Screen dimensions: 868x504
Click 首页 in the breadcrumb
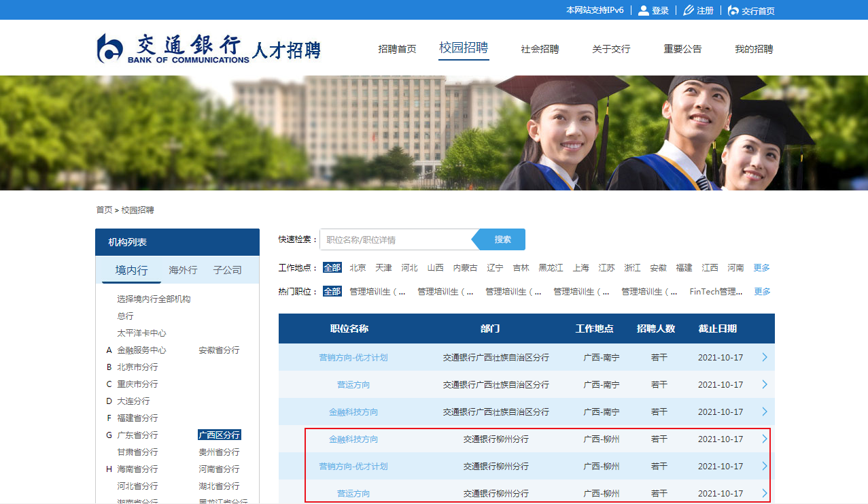point(104,210)
